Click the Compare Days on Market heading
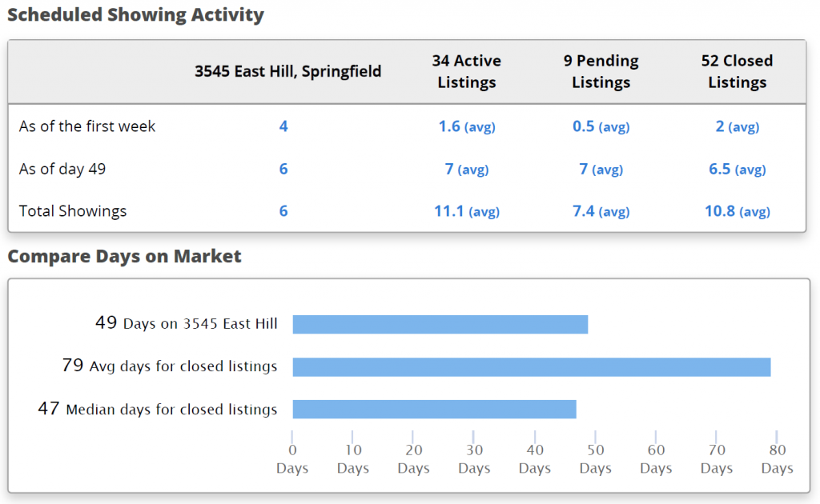The image size is (820, 504). click(125, 256)
